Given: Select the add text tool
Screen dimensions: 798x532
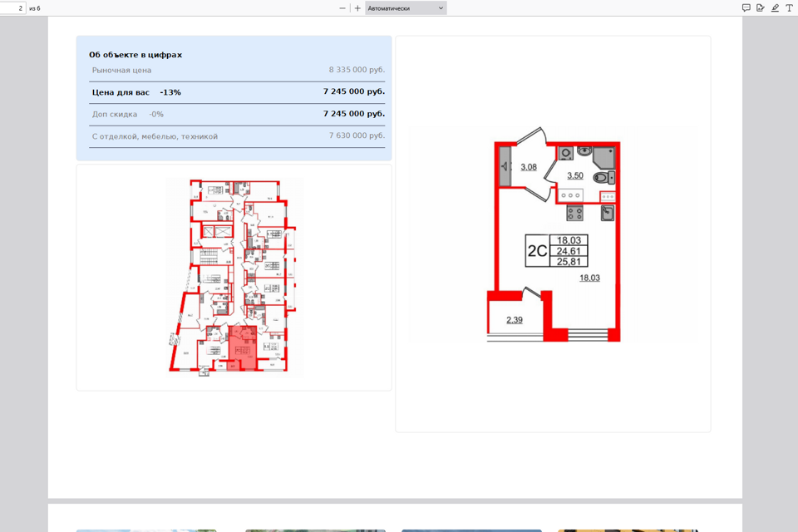Looking at the screenshot, I should click(x=789, y=7).
